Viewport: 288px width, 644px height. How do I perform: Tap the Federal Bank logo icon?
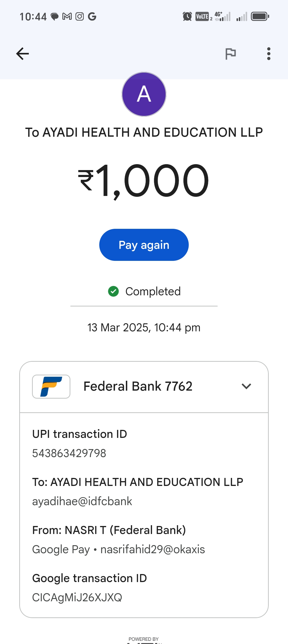coord(51,386)
